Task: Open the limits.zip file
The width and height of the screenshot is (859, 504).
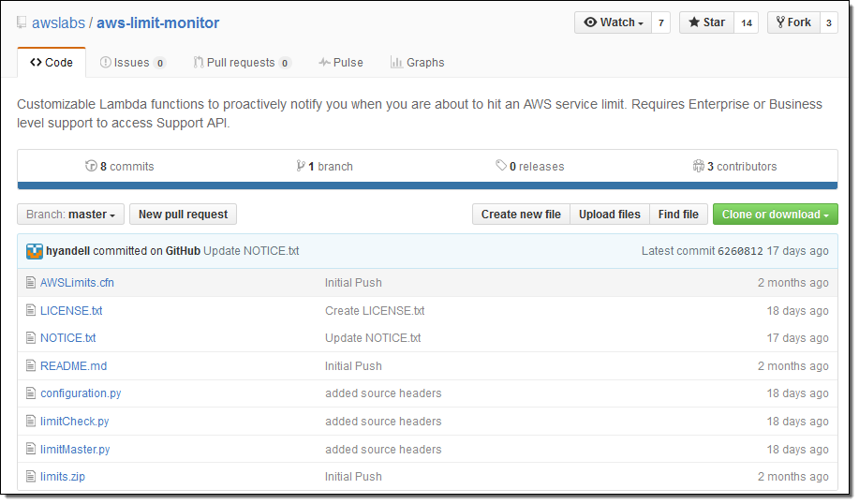Action: tap(63, 477)
